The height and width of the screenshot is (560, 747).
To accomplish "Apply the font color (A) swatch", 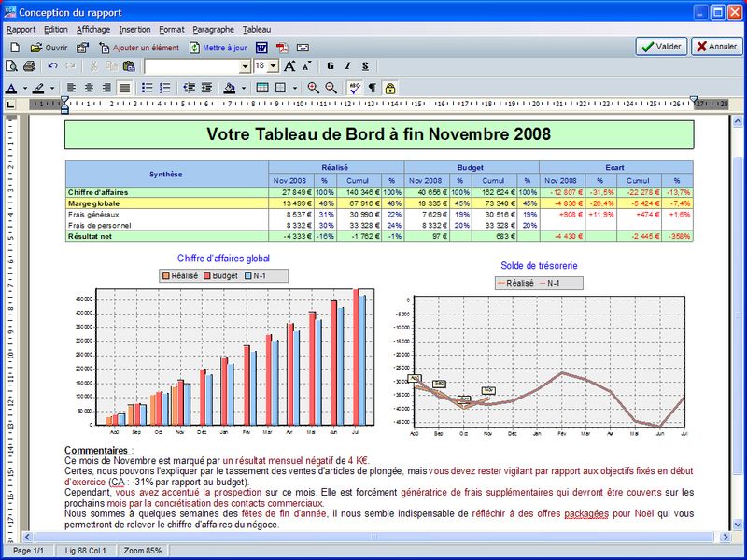I will point(12,88).
